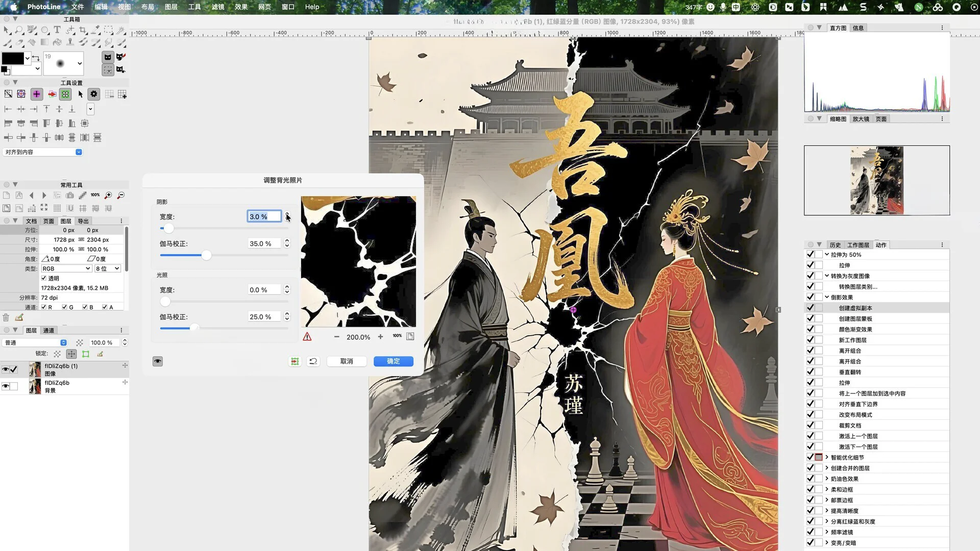Image resolution: width=980 pixels, height=551 pixels.
Task: Click the shadow 伽马校正 slider handle
Action: [x=206, y=255]
